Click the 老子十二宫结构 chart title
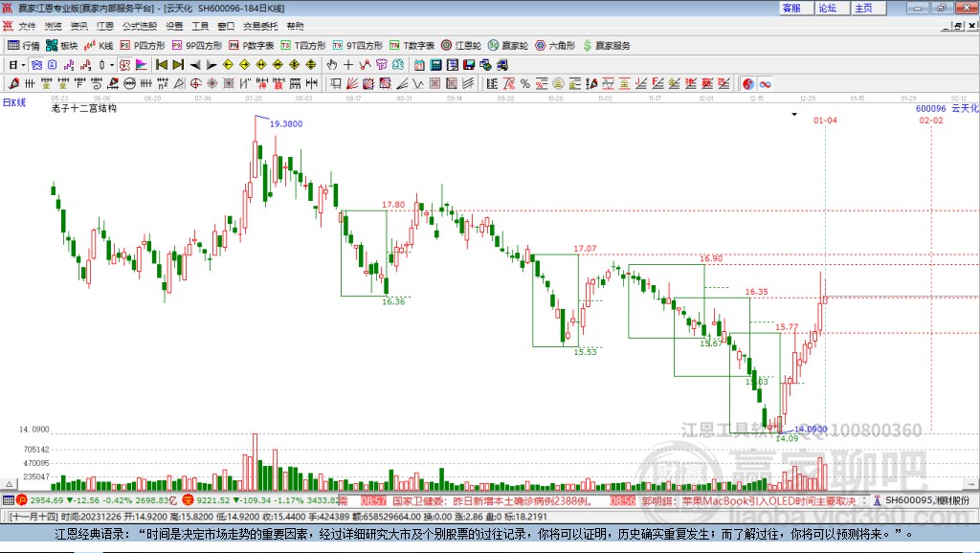Viewport: 980px width, 553px height. (84, 108)
